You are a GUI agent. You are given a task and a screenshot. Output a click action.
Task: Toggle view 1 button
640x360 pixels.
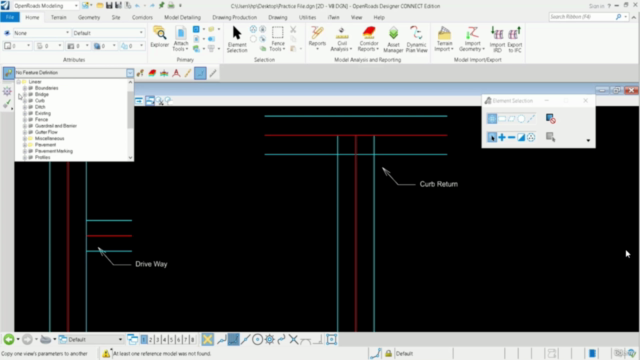click(144, 339)
